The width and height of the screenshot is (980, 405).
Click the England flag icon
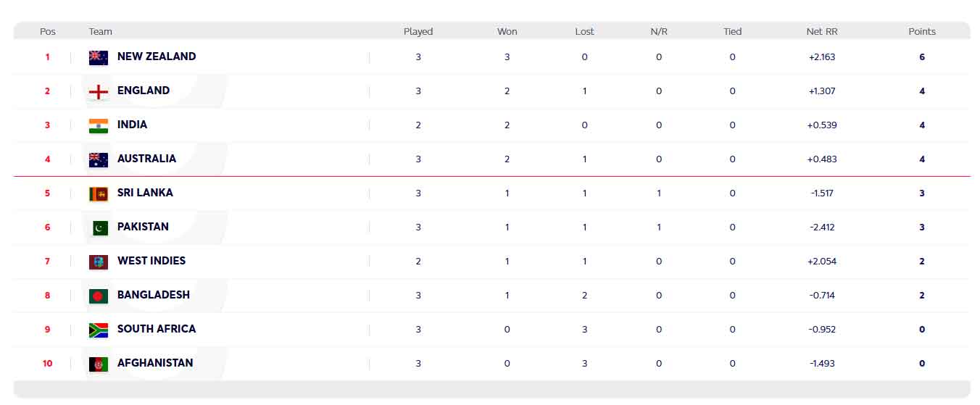pos(99,91)
